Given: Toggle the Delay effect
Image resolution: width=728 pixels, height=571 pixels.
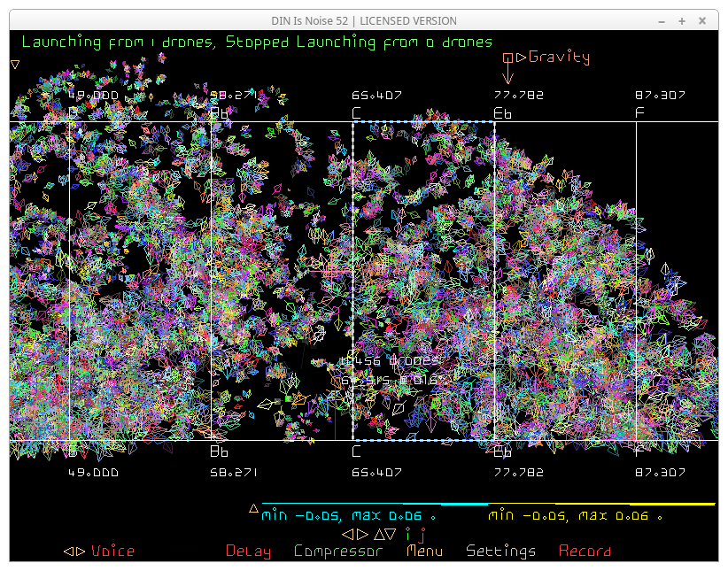Looking at the screenshot, I should tap(248, 552).
